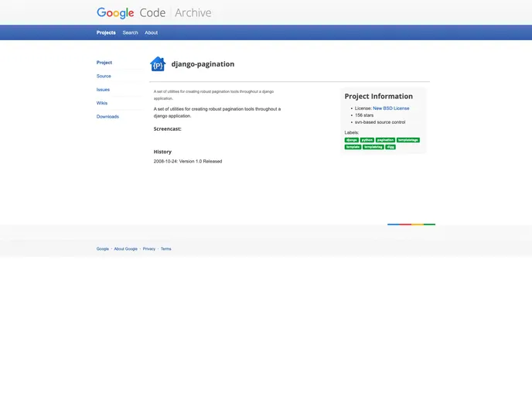Click the Screencast: heading
The image size is (532, 396).
pos(167,129)
